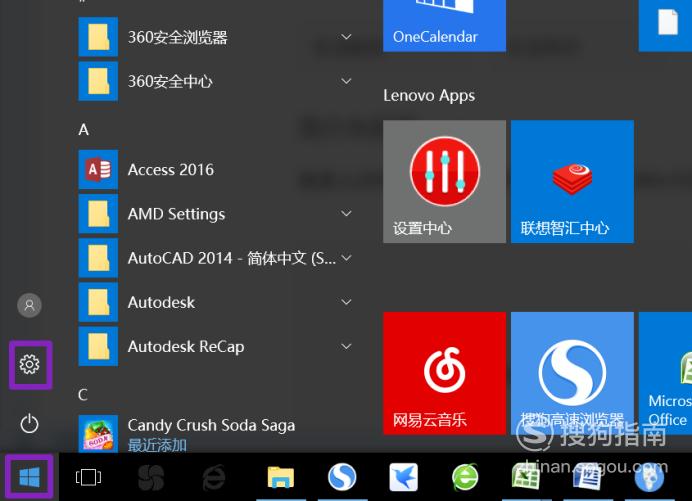Select the AMD Settings label
Screen dimensions: 692x501
177,214
